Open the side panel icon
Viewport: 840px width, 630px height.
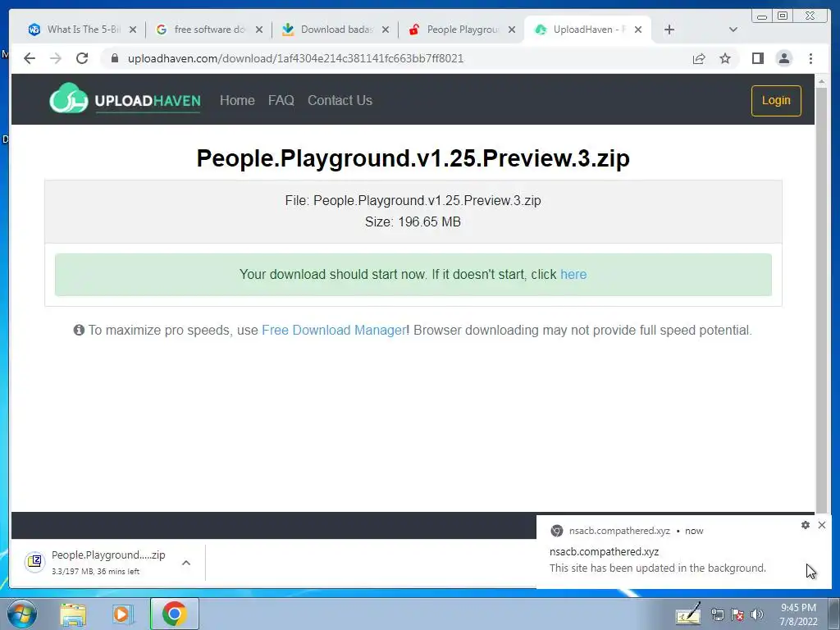757,58
